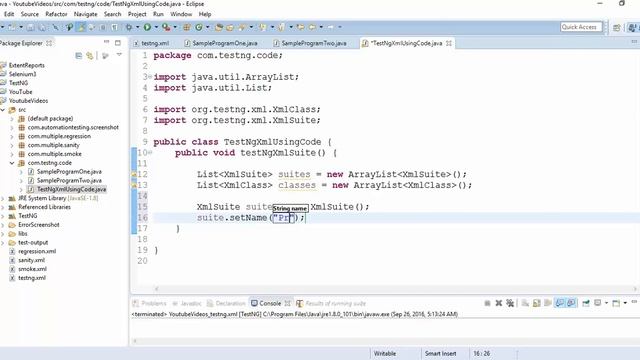Click warning marker on line 12
The height and width of the screenshot is (360, 640).
point(134,174)
